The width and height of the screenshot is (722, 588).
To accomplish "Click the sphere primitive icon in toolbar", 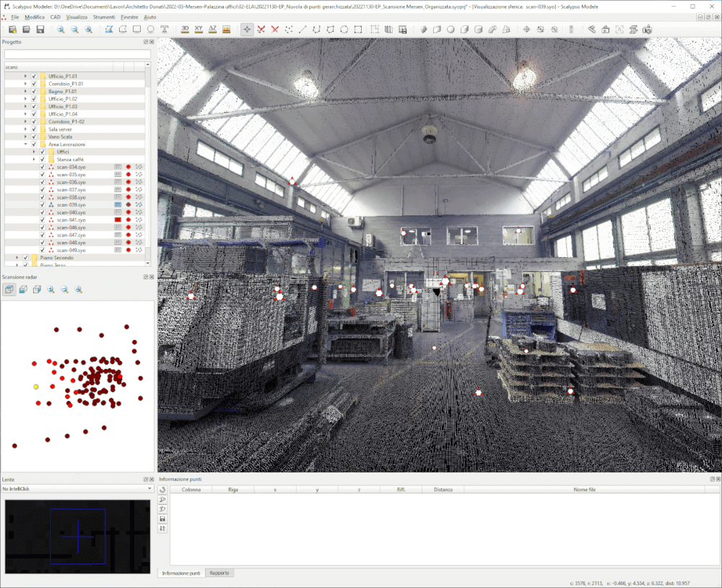I will 451,30.
